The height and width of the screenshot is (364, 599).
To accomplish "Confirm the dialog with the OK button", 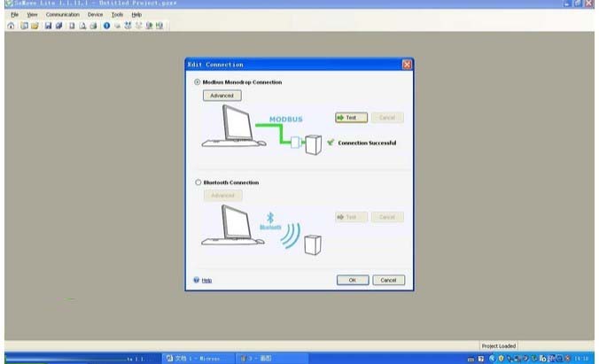I will (x=353, y=280).
